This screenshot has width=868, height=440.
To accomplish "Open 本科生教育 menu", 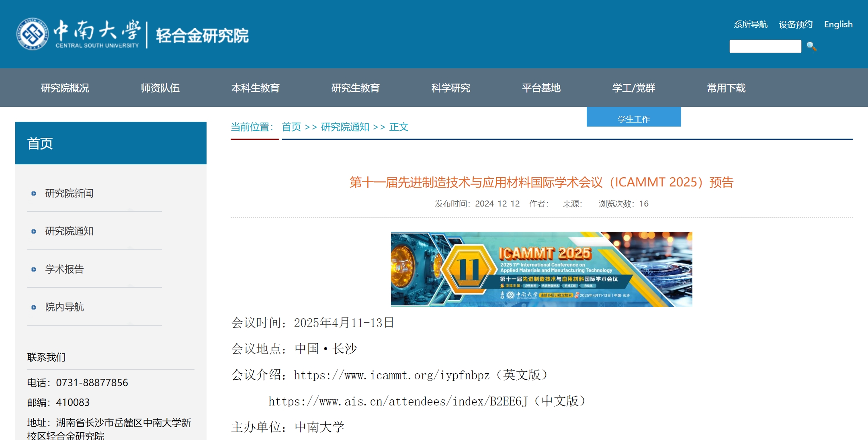I will (255, 88).
